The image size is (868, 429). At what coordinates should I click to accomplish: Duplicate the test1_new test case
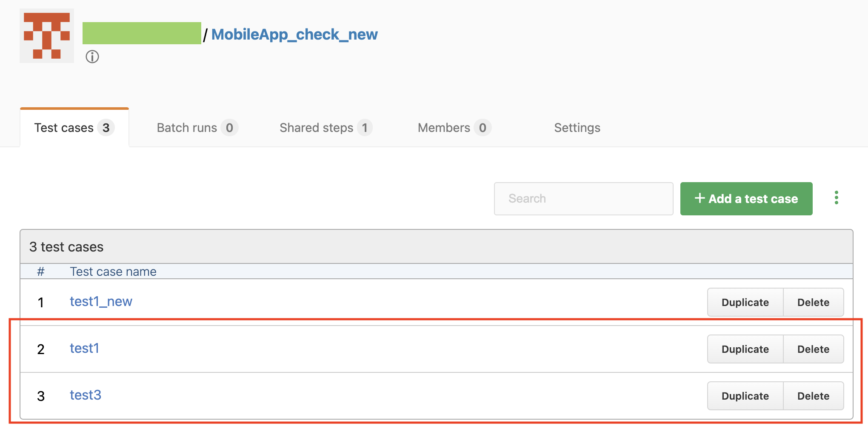(745, 302)
